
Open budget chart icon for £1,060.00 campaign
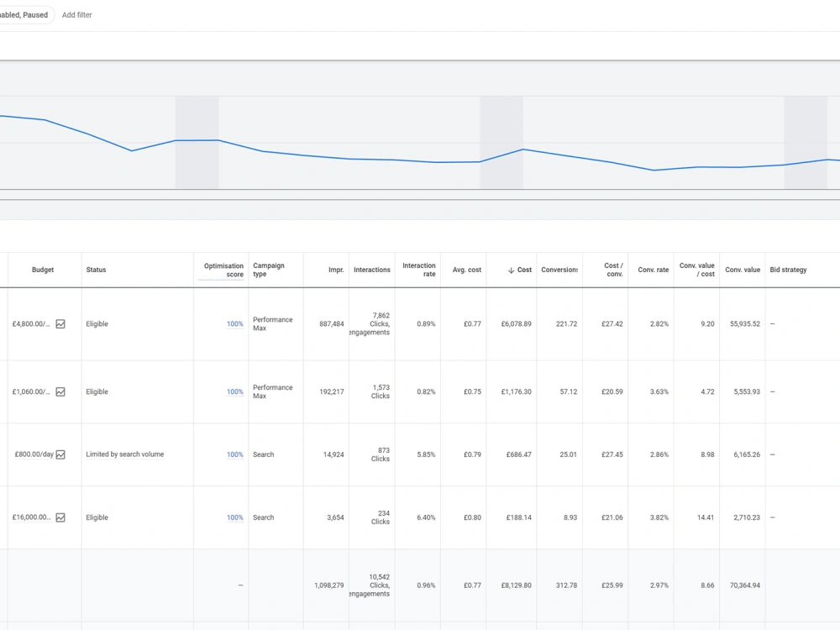pyautogui.click(x=60, y=392)
